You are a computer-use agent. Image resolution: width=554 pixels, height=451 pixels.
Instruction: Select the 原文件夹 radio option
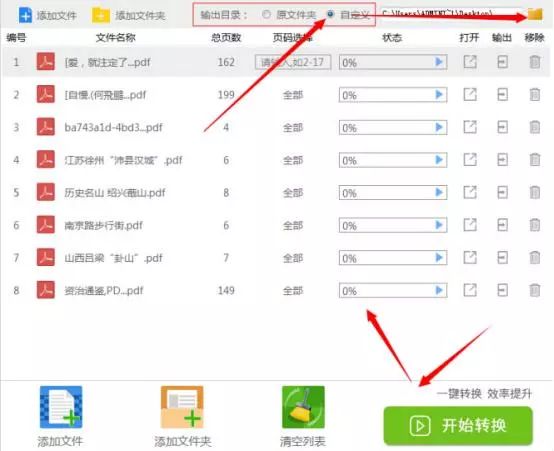[267, 14]
